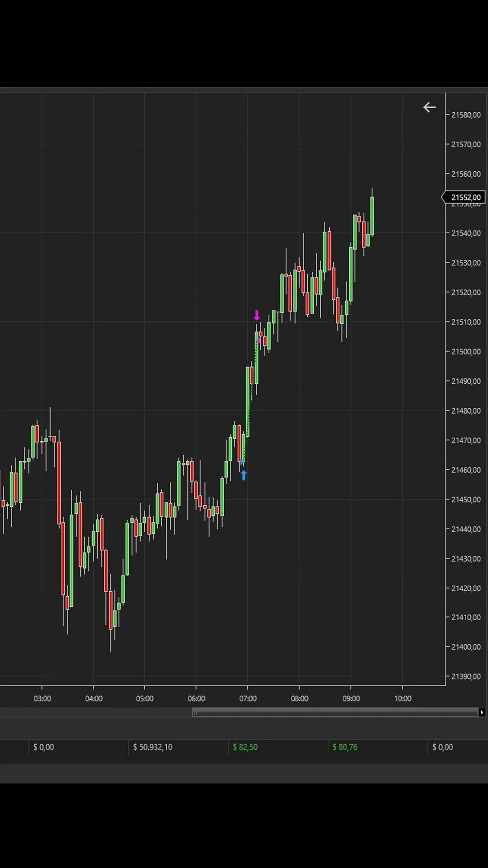
Task: Click the latest green candle near 21552
Action: point(372,216)
